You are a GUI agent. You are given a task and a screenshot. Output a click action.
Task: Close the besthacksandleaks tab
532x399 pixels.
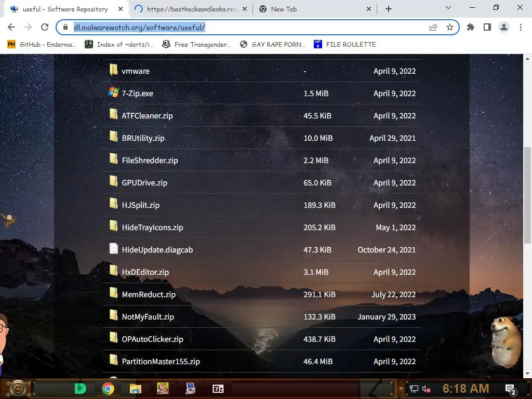tap(245, 9)
